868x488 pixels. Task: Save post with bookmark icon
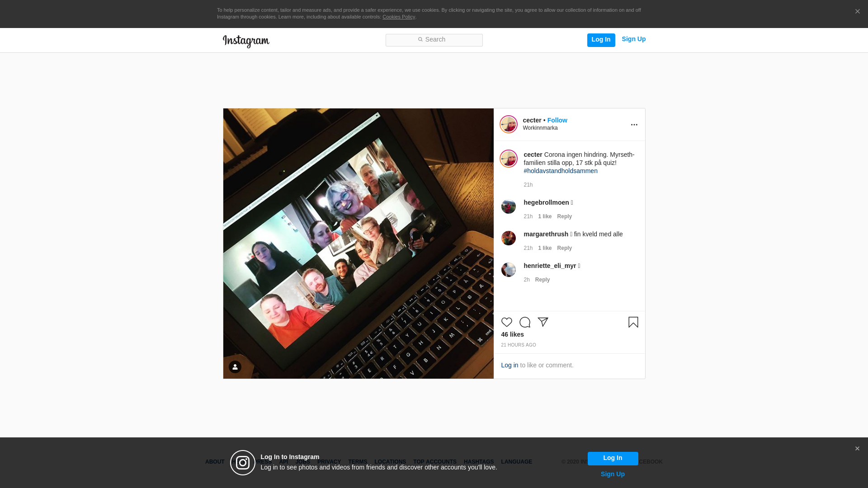633,322
